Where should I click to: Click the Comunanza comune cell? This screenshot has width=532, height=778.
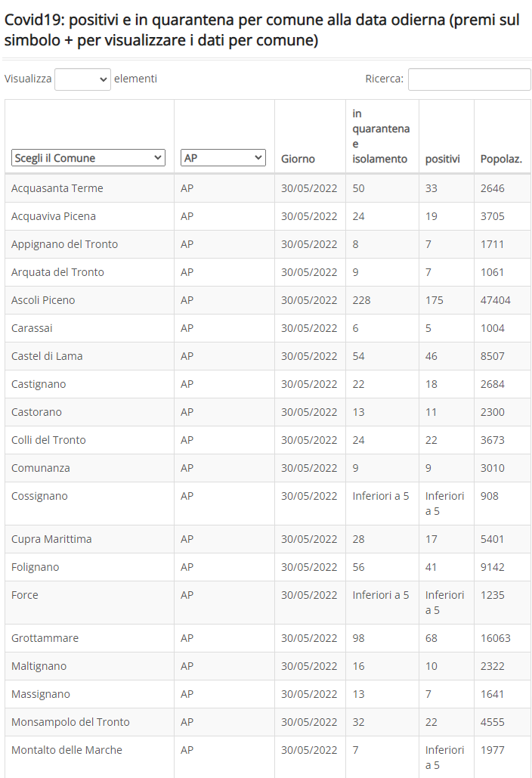[90, 468]
